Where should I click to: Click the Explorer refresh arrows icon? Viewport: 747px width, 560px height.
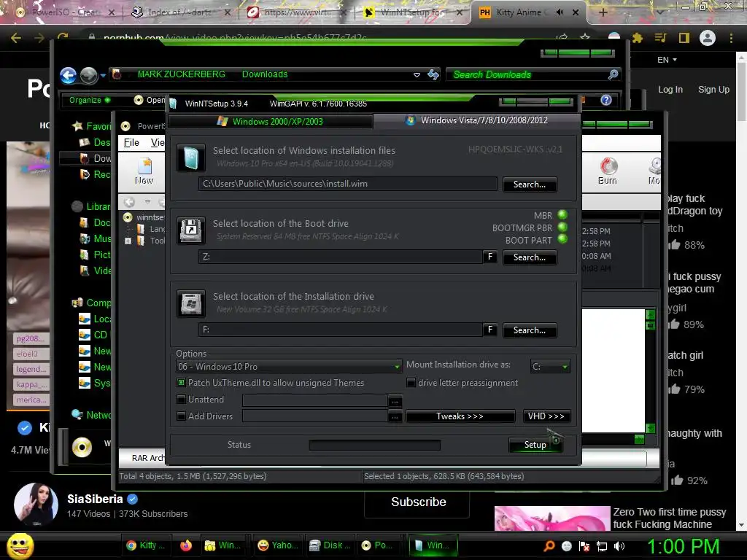[433, 74]
